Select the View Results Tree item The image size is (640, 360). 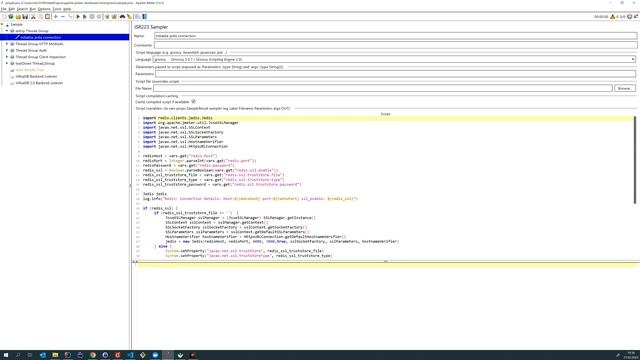[29, 70]
